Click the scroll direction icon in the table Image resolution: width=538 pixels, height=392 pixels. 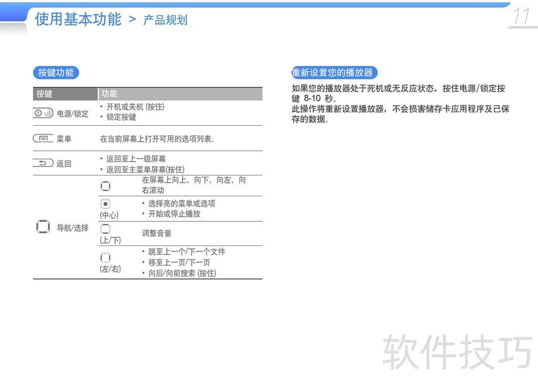(x=105, y=186)
